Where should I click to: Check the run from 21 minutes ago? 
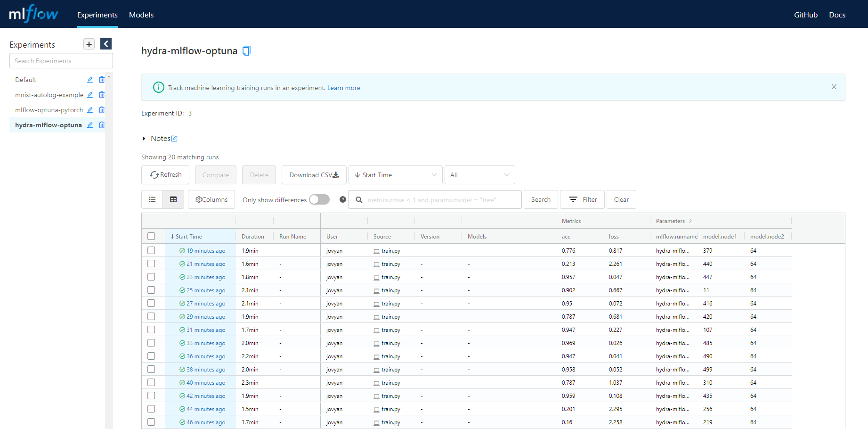click(151, 264)
